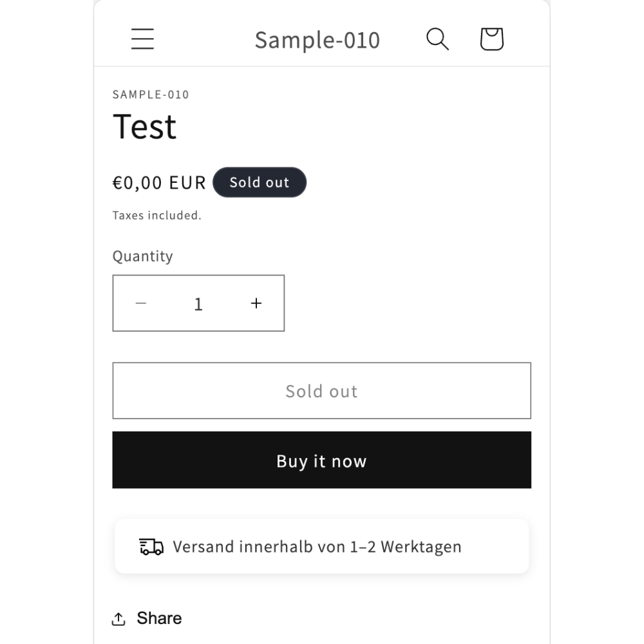Increase quantity with the plus button
644x644 pixels.
coord(256,303)
